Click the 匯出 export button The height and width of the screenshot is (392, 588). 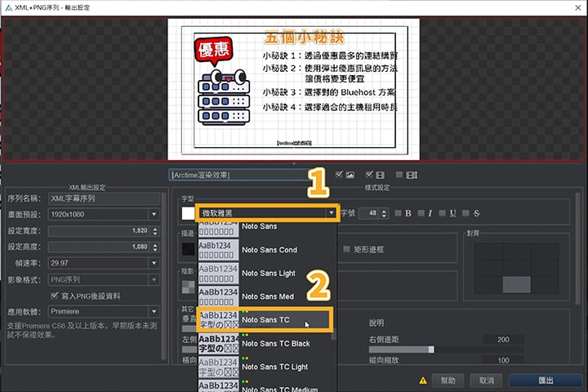tap(546, 381)
